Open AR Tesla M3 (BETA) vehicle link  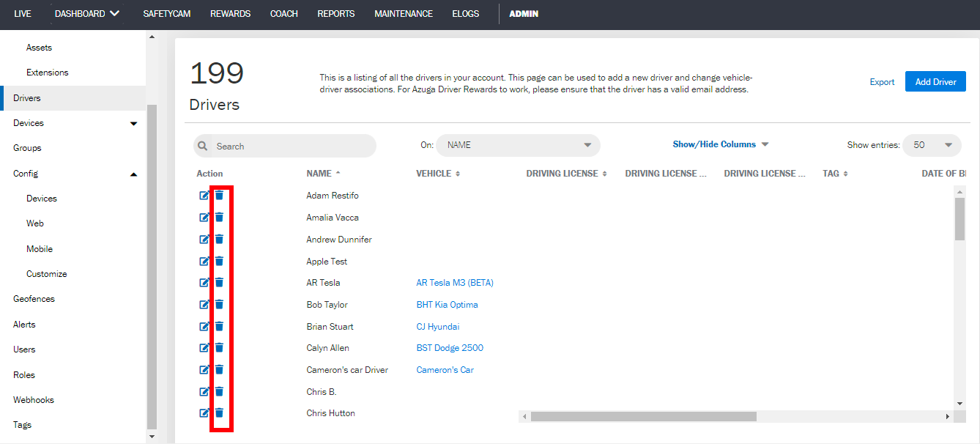pyautogui.click(x=455, y=283)
